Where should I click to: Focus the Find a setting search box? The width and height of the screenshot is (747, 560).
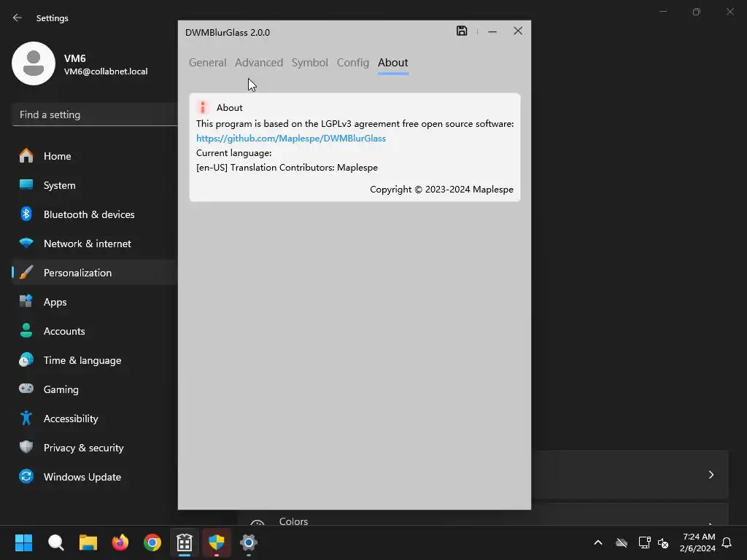pyautogui.click(x=95, y=114)
